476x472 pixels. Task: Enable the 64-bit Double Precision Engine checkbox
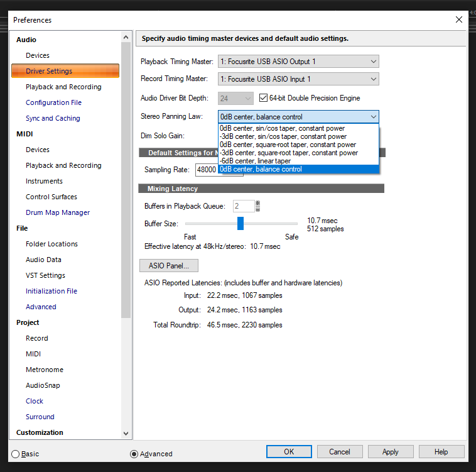point(264,98)
